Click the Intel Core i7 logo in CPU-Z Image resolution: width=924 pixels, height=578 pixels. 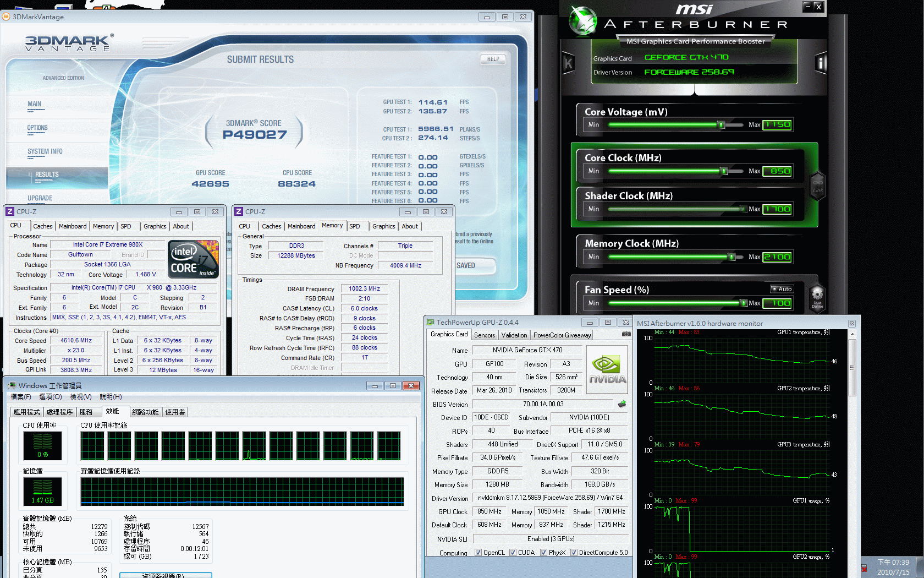click(x=193, y=259)
